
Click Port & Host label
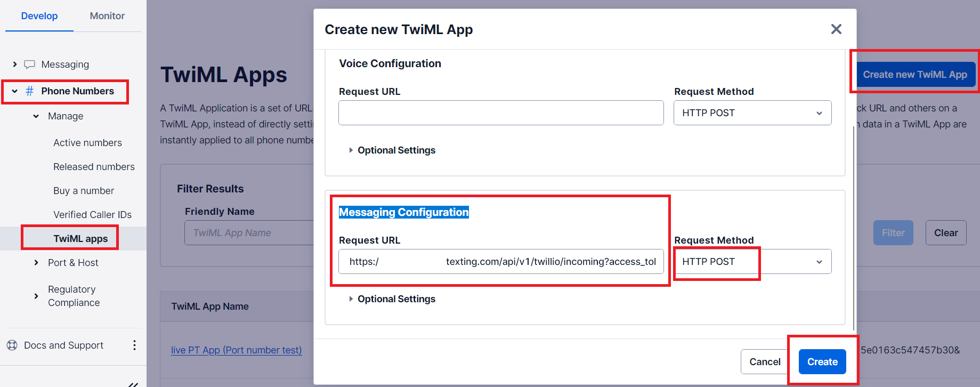pyautogui.click(x=73, y=263)
